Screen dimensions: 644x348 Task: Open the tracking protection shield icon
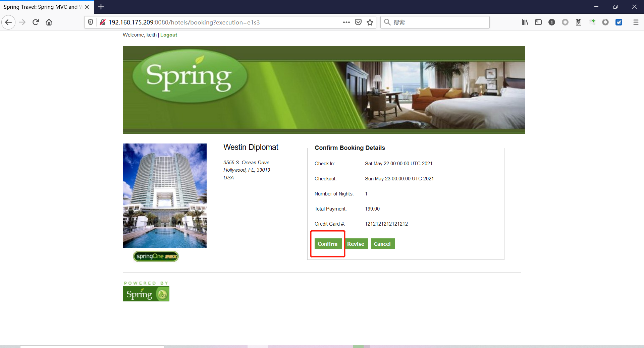[91, 22]
